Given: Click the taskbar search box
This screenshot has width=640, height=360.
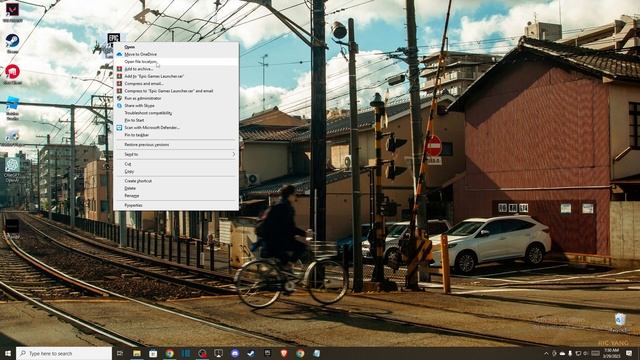Looking at the screenshot, I should click(64, 353).
